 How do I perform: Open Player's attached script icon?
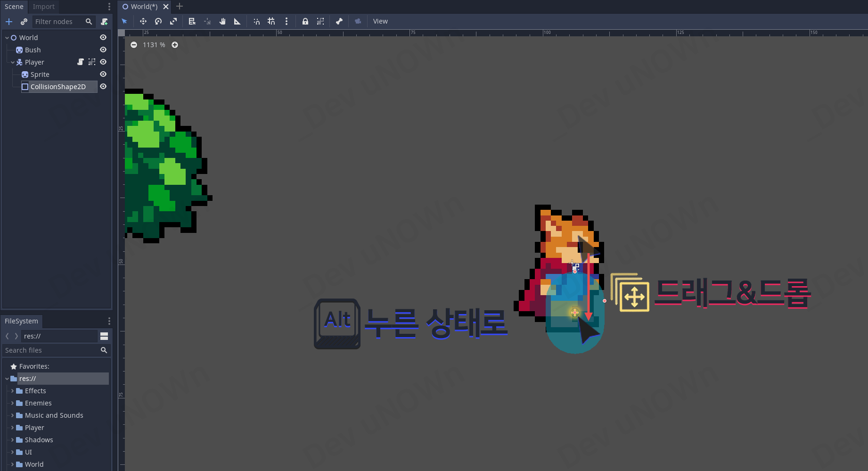(81, 62)
